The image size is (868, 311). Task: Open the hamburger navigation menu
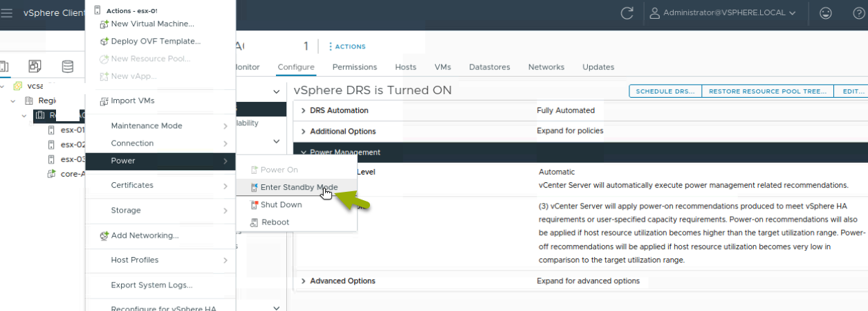tap(8, 13)
